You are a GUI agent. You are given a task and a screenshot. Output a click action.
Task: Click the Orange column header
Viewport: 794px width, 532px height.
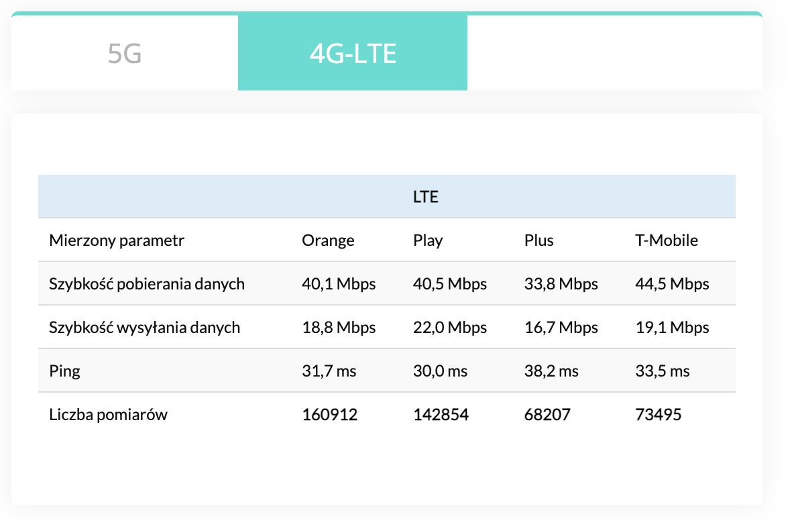[328, 241]
